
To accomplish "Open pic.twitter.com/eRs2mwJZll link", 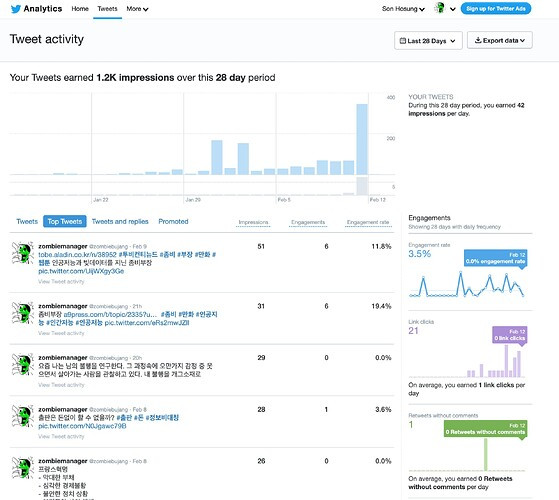I will click(x=147, y=323).
